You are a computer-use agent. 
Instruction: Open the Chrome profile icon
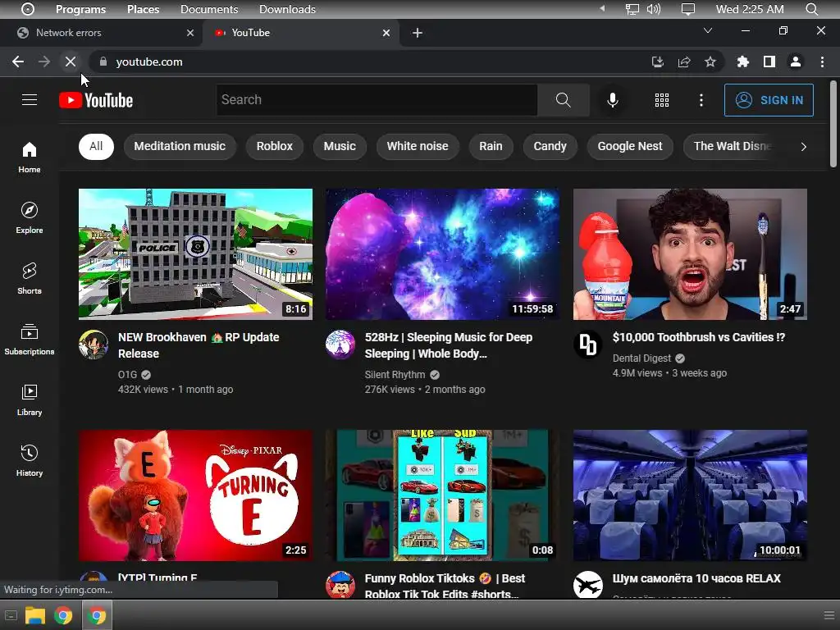[x=796, y=62]
